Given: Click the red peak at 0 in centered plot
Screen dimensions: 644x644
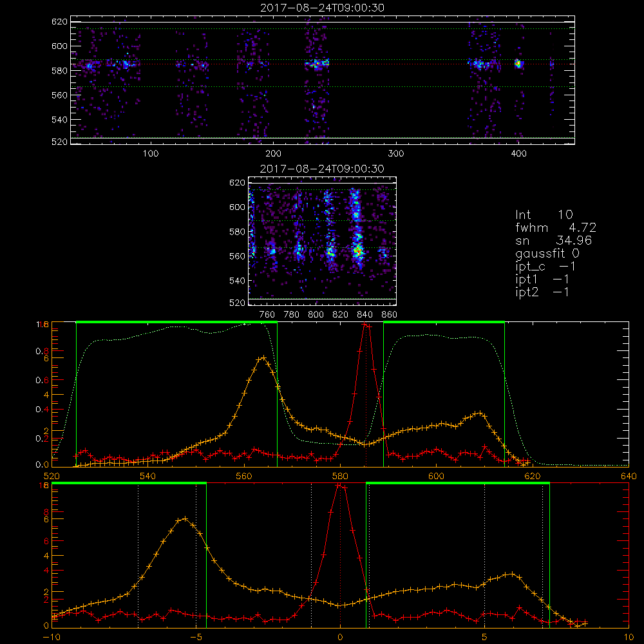Looking at the screenshot, I should point(339,486).
